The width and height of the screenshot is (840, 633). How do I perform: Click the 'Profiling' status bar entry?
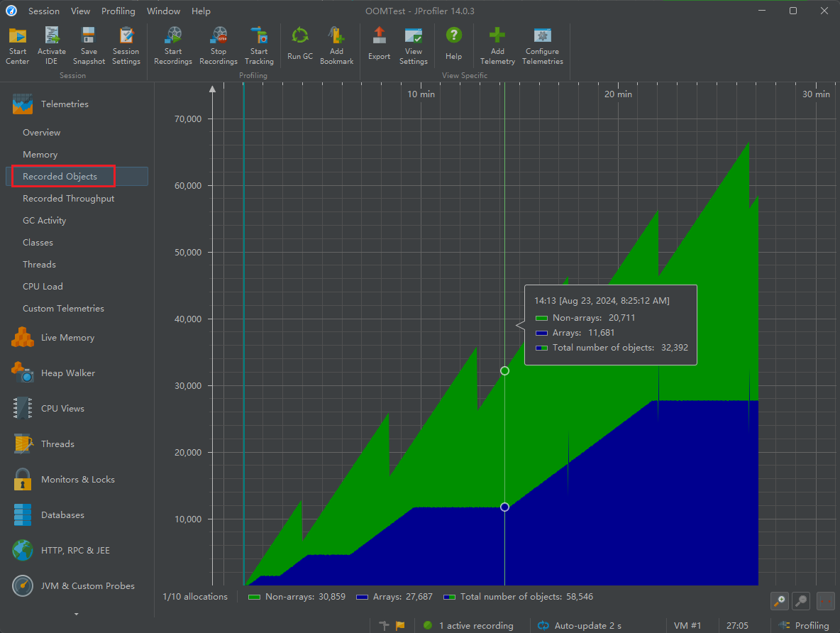click(812, 625)
